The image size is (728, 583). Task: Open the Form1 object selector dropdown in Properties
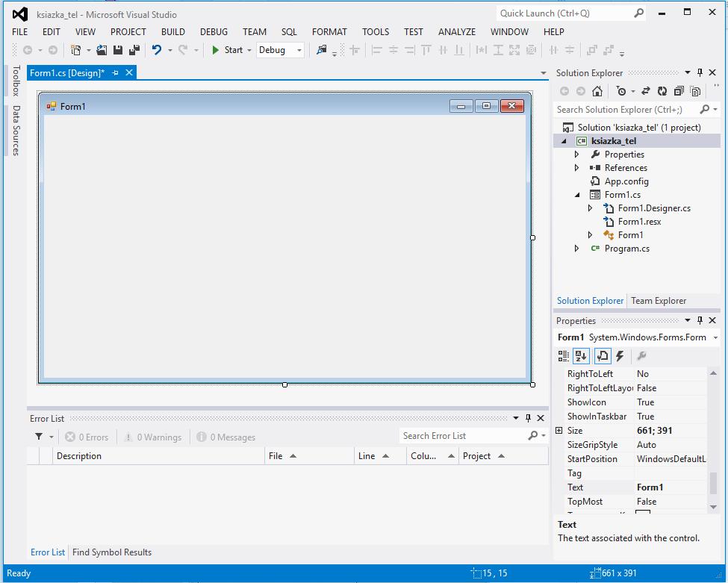pyautogui.click(x=715, y=337)
